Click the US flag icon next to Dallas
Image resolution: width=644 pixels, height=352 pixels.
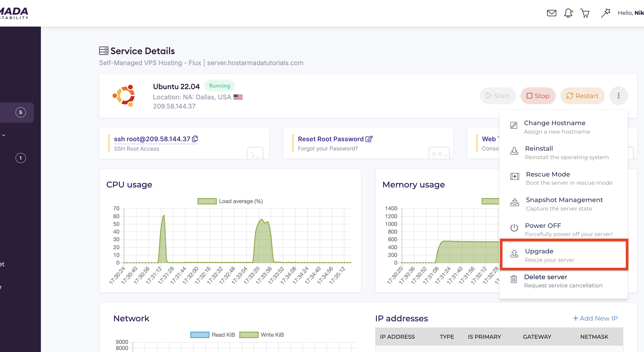click(x=238, y=97)
